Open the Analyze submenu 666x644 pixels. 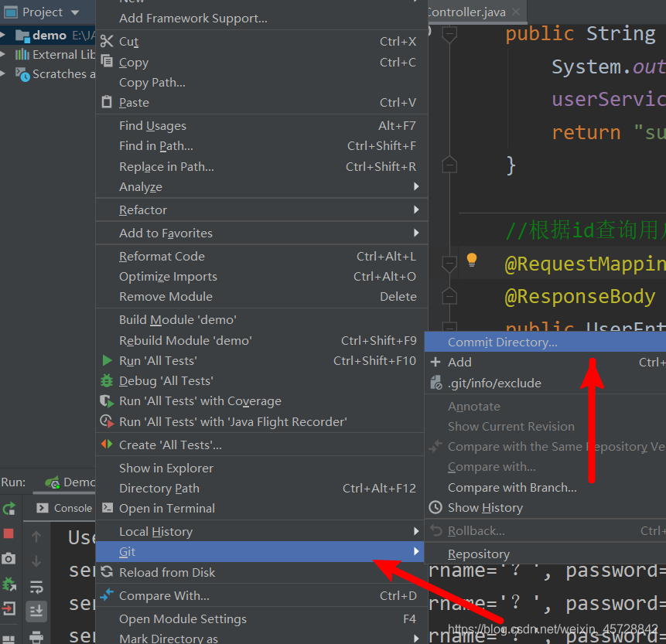tap(261, 187)
